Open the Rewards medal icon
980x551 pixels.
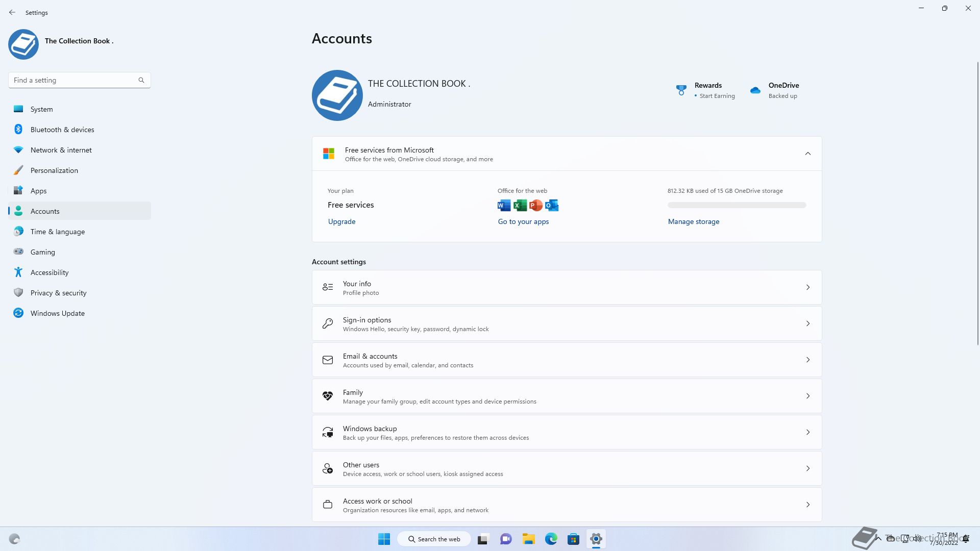click(681, 90)
